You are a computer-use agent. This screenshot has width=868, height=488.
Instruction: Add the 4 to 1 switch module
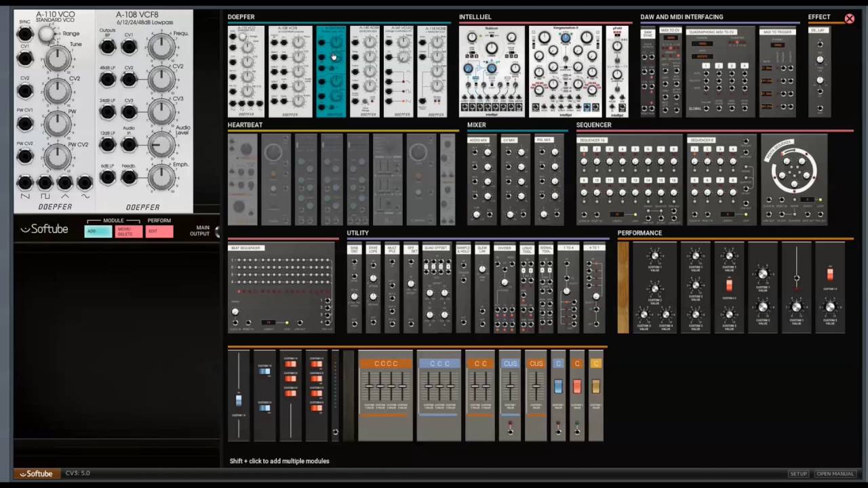pos(594,287)
